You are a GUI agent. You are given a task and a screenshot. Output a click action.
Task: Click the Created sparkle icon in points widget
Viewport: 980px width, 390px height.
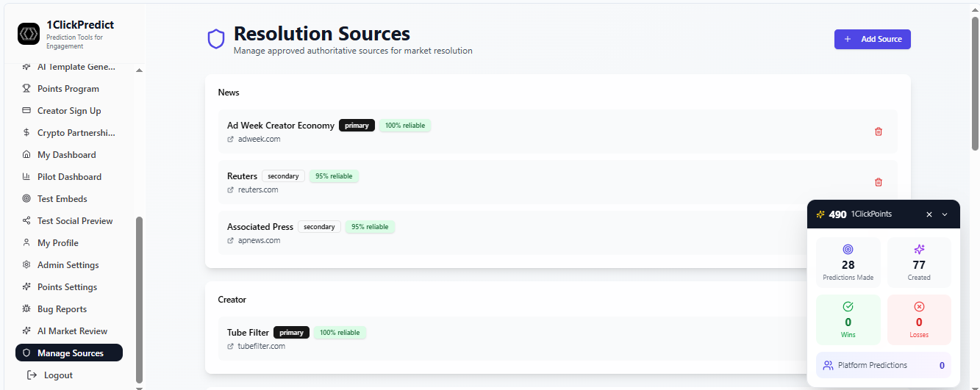(919, 250)
